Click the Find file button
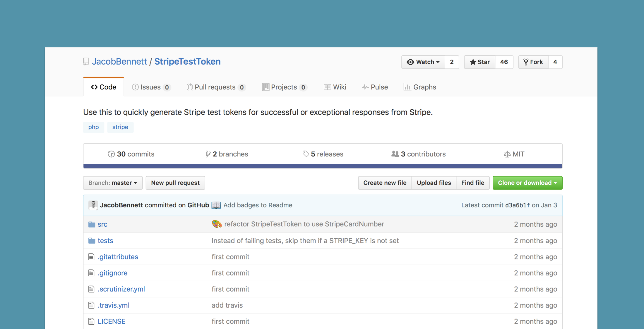The image size is (644, 329). click(x=473, y=183)
